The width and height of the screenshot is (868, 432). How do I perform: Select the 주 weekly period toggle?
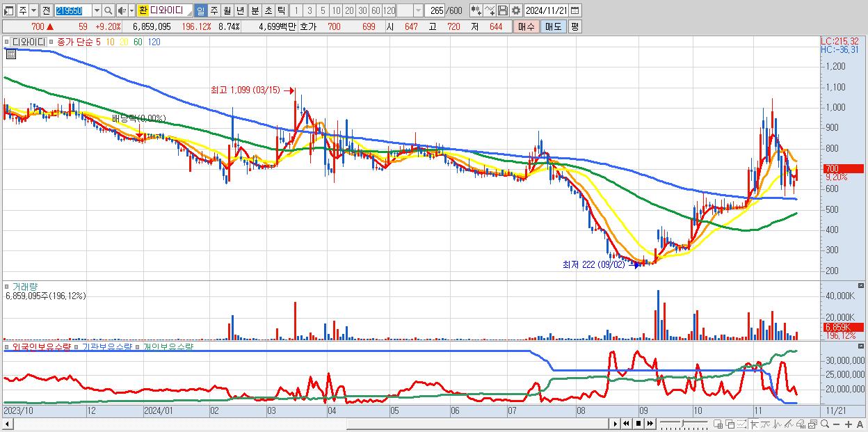click(x=214, y=10)
